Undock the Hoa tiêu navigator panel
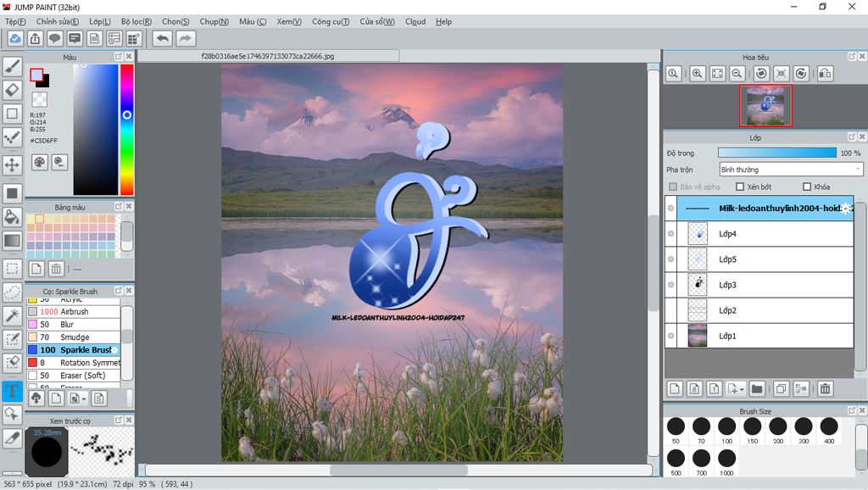The width and height of the screenshot is (868, 490). click(x=852, y=57)
